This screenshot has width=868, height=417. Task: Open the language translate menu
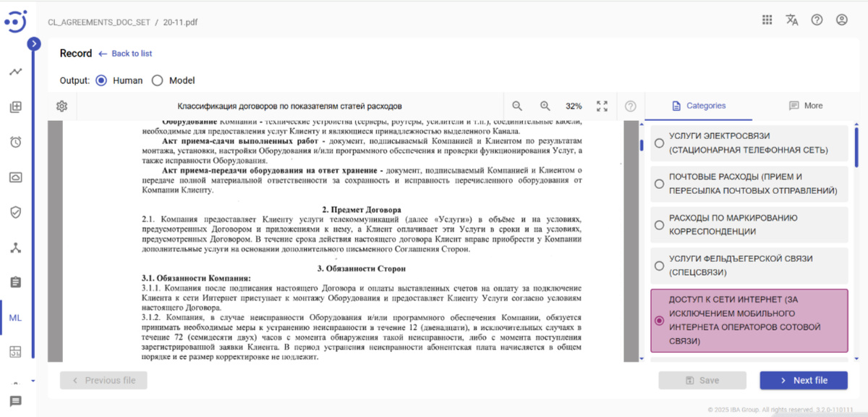click(x=792, y=20)
